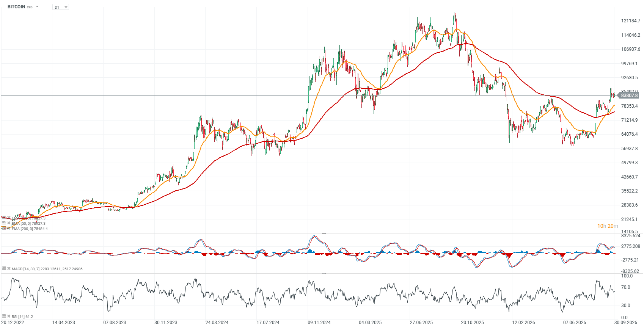The width and height of the screenshot is (644, 329).
Task: Click the 30.09.2026 date label
Action: click(x=626, y=323)
